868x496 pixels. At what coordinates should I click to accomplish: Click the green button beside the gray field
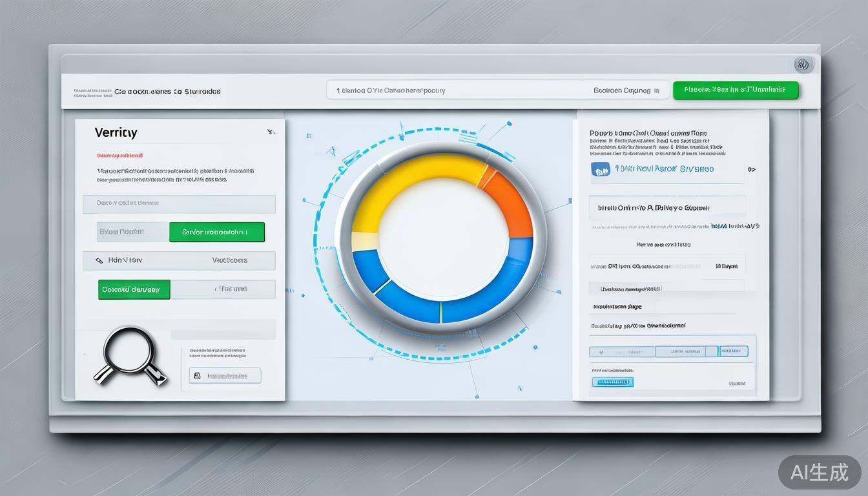tap(216, 232)
